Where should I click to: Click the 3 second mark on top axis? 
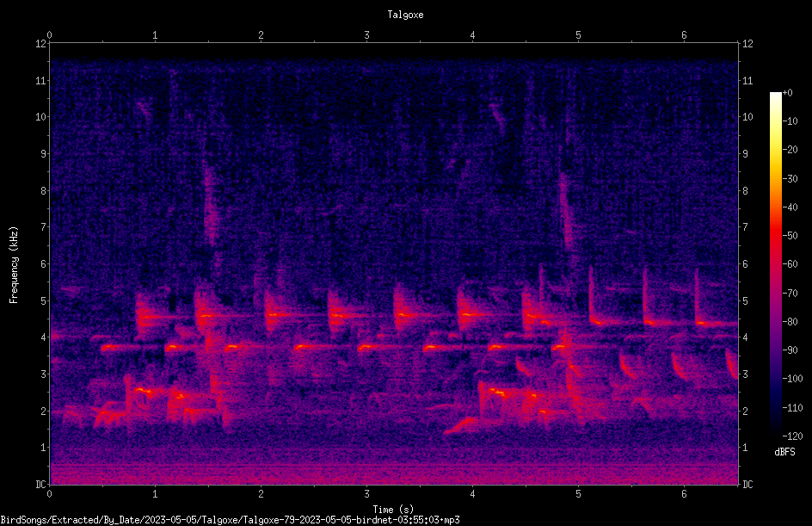[366, 34]
